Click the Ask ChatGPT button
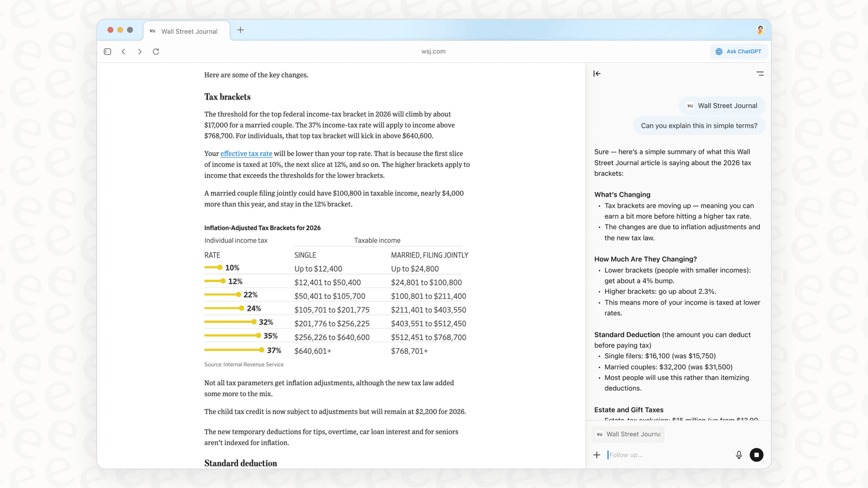Viewport: 868px width, 488px height. [x=739, y=51]
